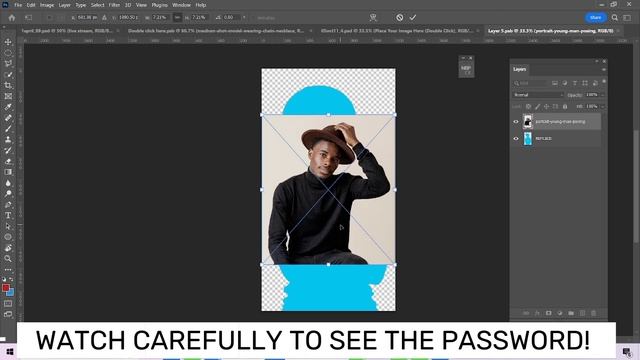Select the Gradient tool

8,172
